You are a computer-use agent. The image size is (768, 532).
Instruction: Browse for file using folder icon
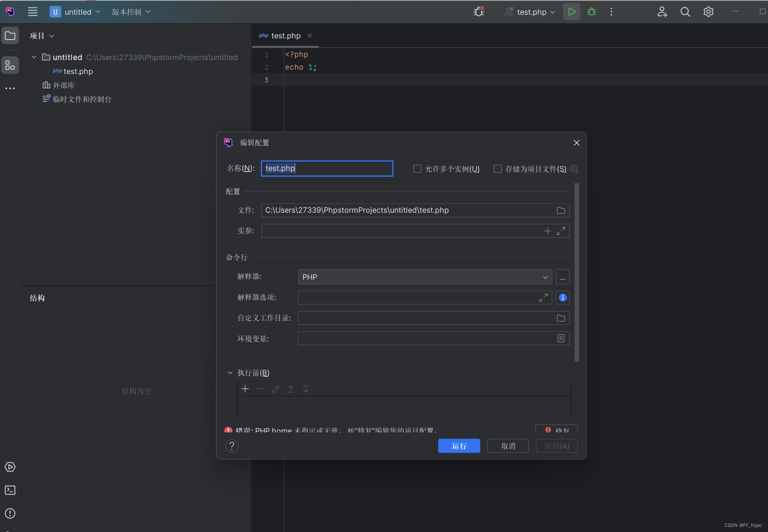click(561, 210)
